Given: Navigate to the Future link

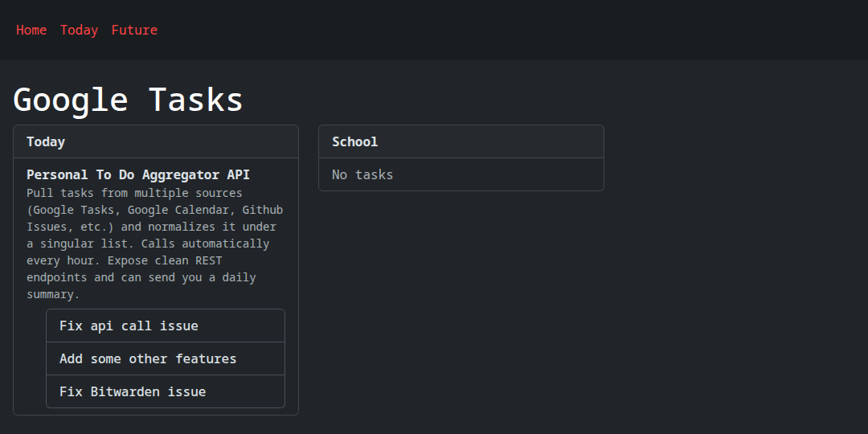Looking at the screenshot, I should pos(134,30).
